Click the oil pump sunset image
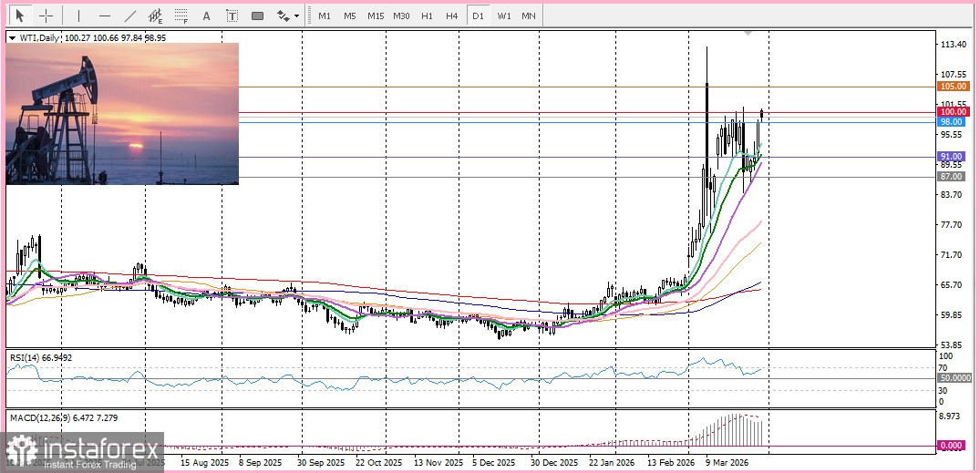This screenshot has height=473, width=980. 122,114
